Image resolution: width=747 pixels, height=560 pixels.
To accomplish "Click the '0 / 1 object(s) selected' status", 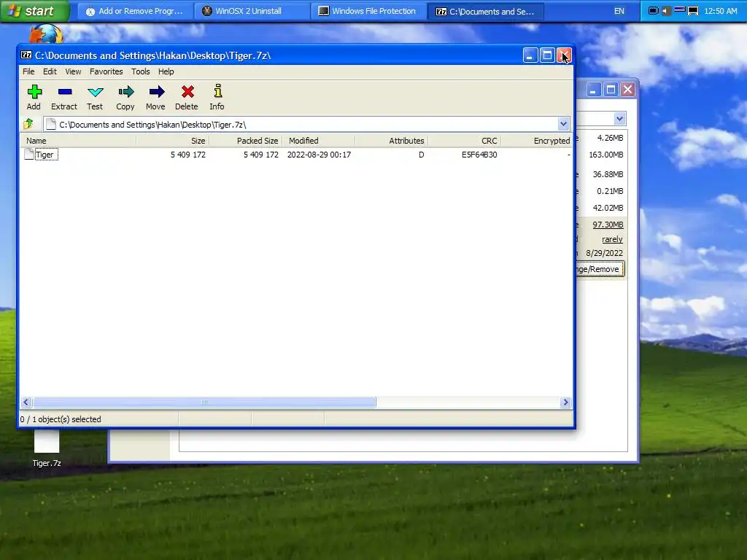I will click(61, 419).
